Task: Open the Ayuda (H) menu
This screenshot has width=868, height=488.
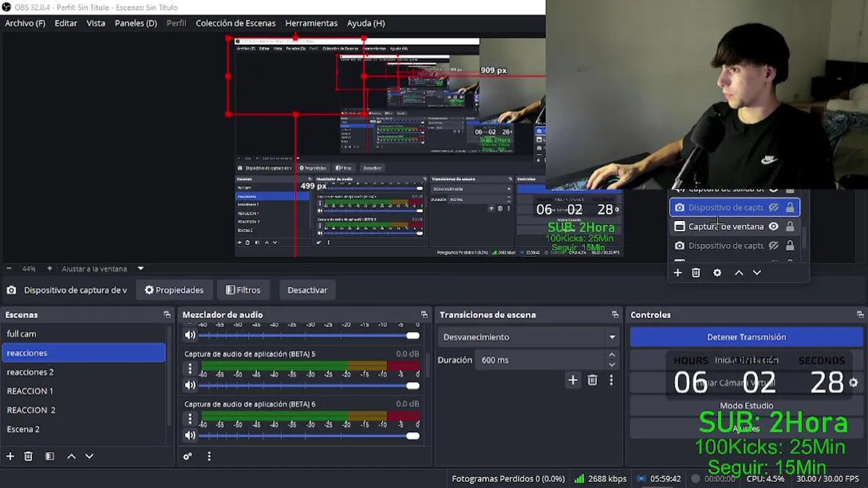Action: pos(366,23)
